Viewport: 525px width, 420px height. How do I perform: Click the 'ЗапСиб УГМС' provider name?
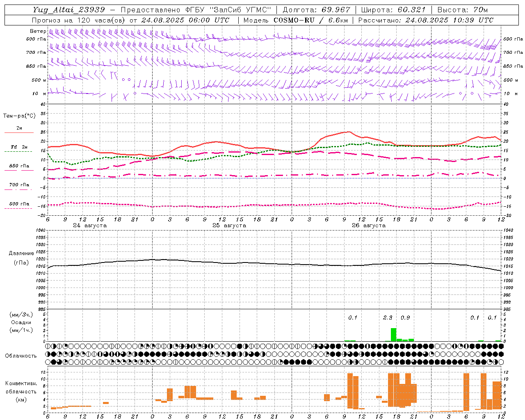(x=240, y=10)
